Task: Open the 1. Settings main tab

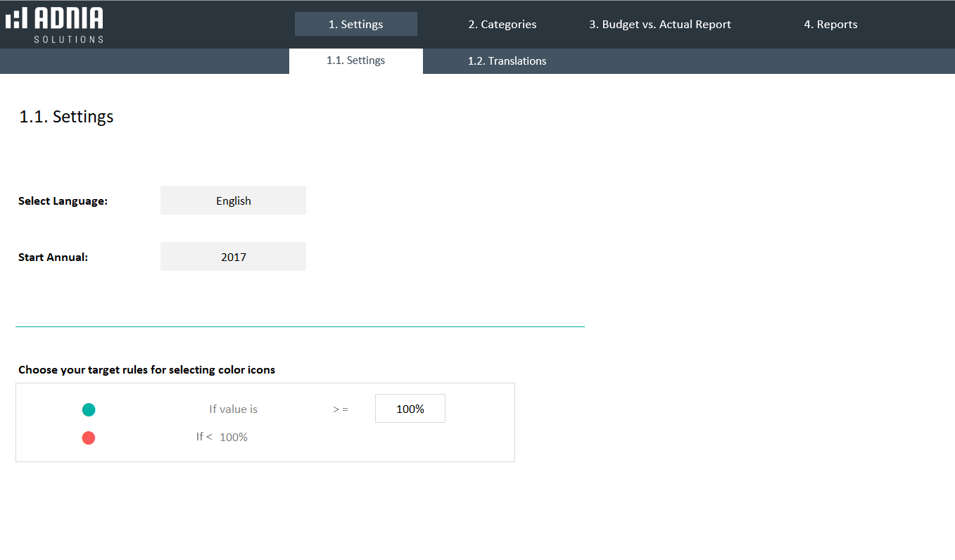Action: click(x=355, y=24)
